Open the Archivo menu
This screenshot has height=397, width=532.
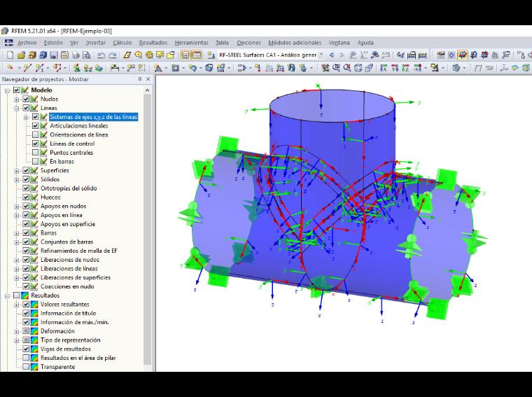pos(27,43)
